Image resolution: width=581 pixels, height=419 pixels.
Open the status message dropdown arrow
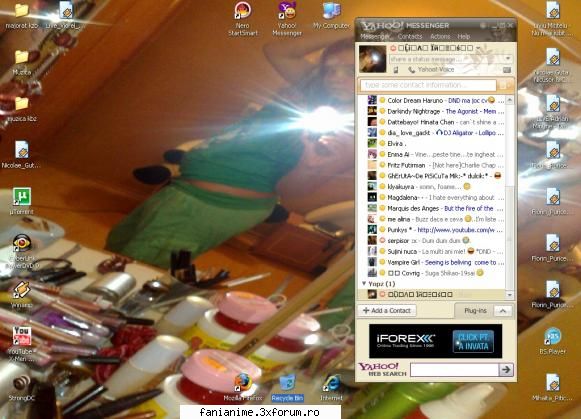(x=508, y=59)
